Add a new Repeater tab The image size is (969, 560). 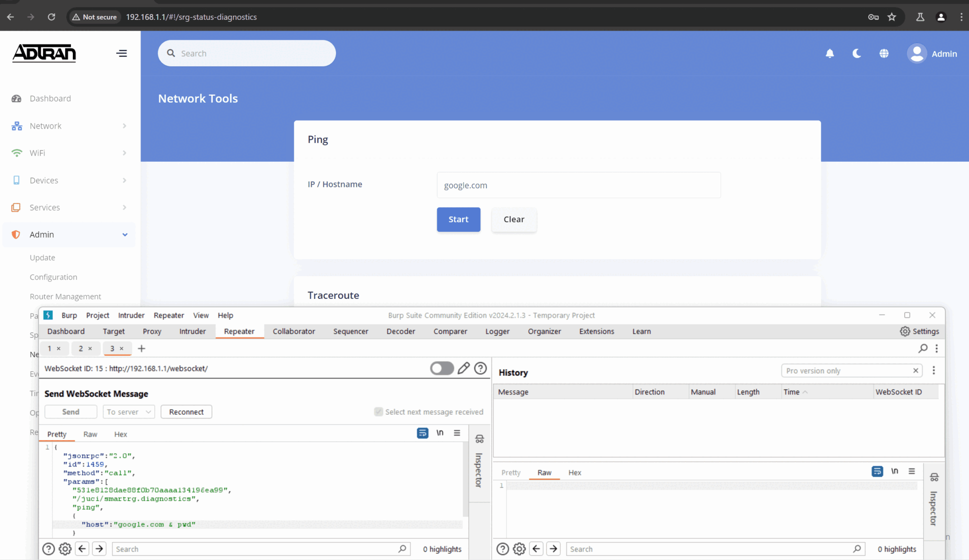(x=141, y=349)
